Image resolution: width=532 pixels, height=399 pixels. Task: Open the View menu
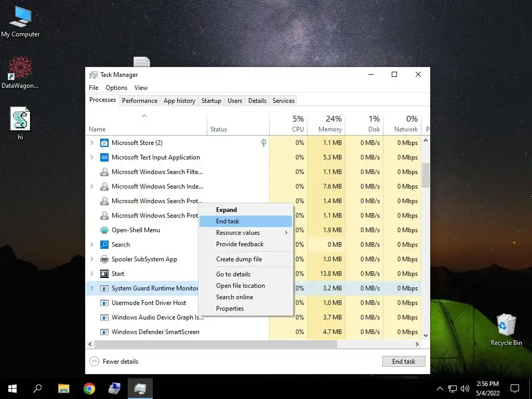tap(141, 88)
